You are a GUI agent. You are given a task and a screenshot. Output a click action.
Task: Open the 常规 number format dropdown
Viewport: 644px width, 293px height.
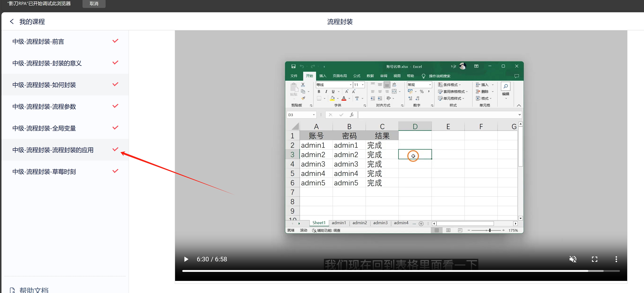click(430, 85)
